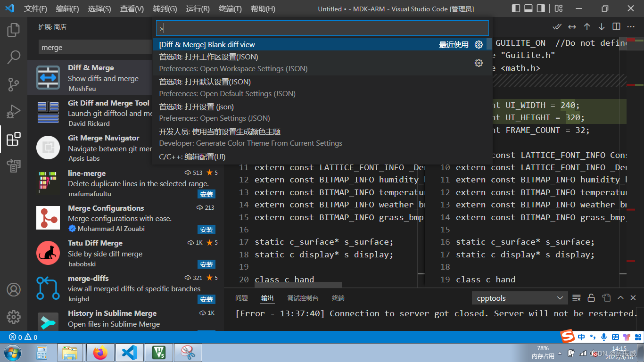Focus the command palette input field
Viewport: 644px width, 362px height.
tap(322, 28)
